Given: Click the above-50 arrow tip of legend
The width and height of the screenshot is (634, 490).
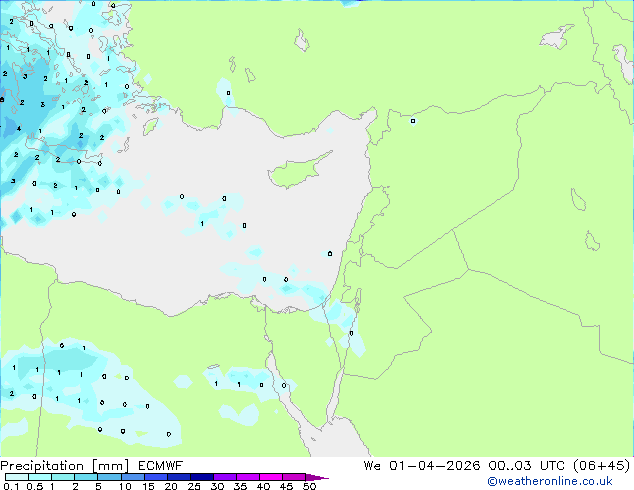Looking at the screenshot, I should 317,478.
